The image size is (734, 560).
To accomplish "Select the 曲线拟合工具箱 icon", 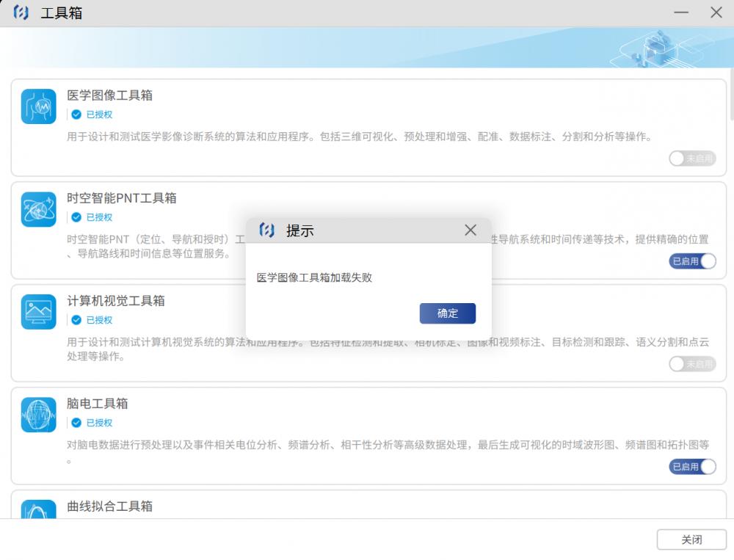I will (38, 509).
